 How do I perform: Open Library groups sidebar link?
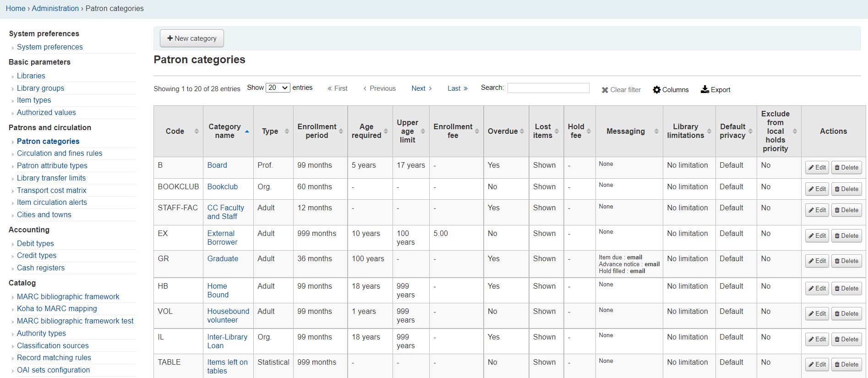tap(40, 88)
